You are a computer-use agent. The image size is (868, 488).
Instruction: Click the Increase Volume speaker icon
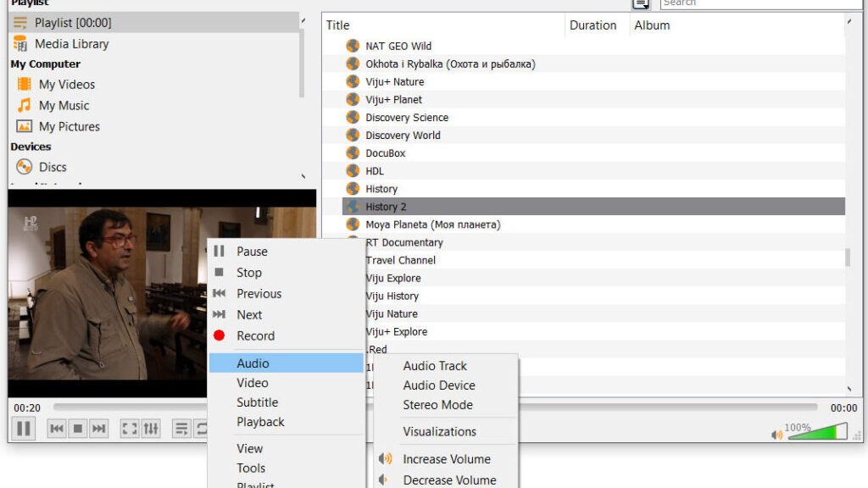pyautogui.click(x=386, y=458)
